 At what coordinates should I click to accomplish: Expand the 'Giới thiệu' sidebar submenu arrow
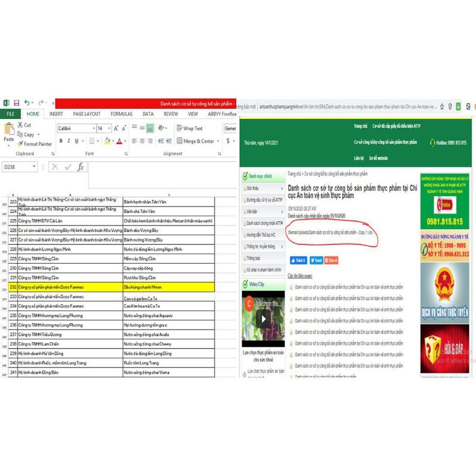(282, 189)
